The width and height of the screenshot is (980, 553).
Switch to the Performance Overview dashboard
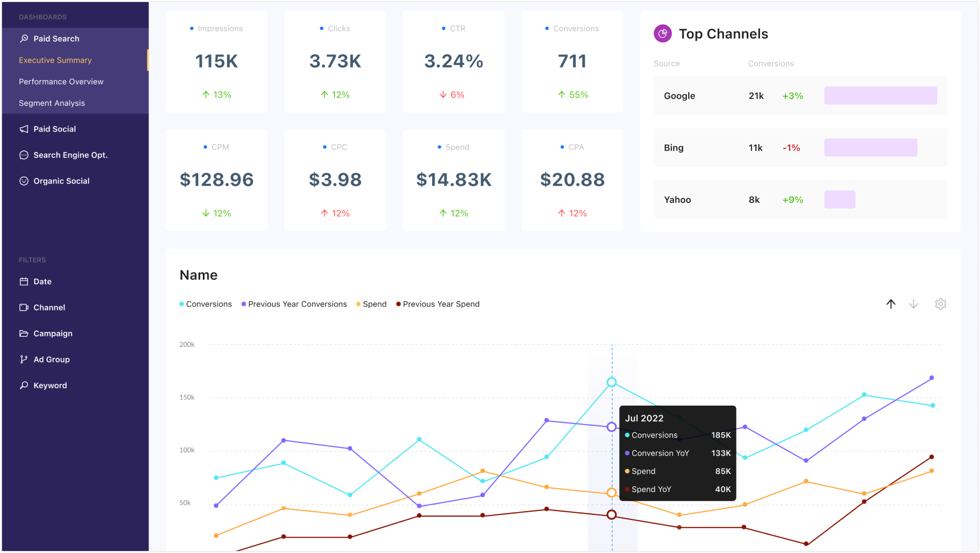coord(60,81)
